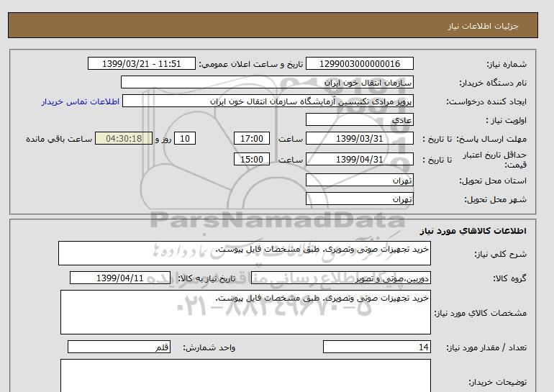Click the quantity field 14
This screenshot has width=554, height=392.
(x=376, y=347)
